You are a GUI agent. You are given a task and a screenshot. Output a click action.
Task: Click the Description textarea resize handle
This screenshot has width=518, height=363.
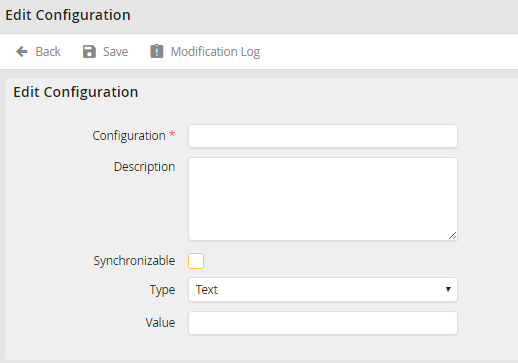click(452, 236)
